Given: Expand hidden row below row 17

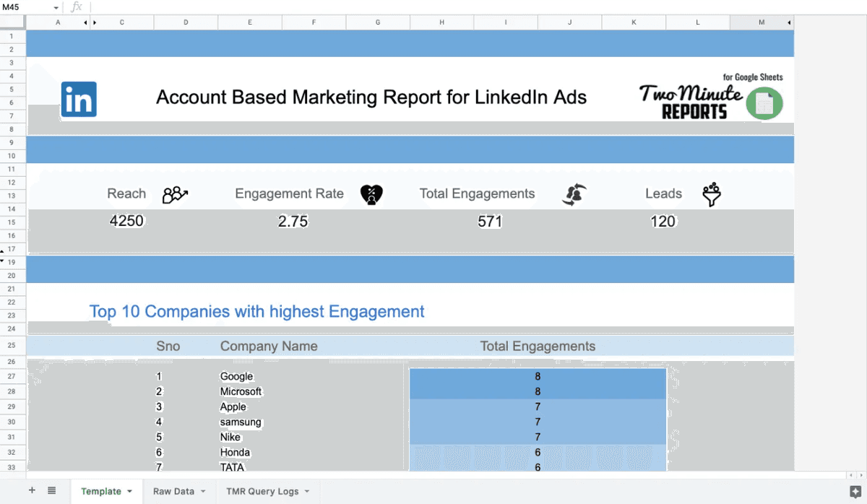Looking at the screenshot, I should pyautogui.click(x=2, y=251).
